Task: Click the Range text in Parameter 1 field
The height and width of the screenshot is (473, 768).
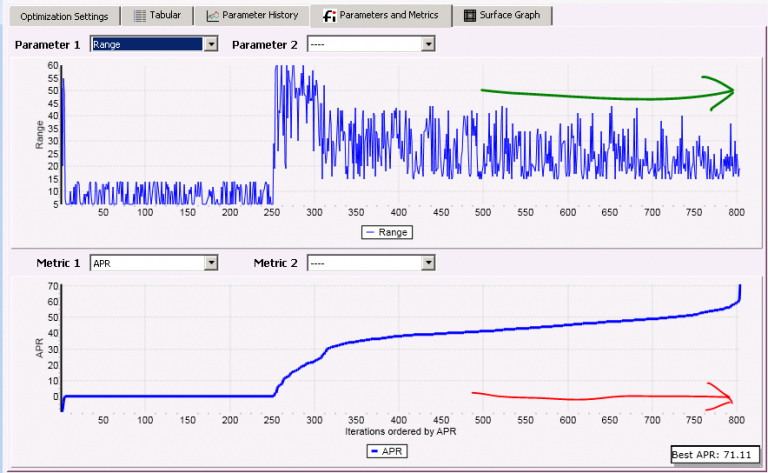Action: (107, 44)
